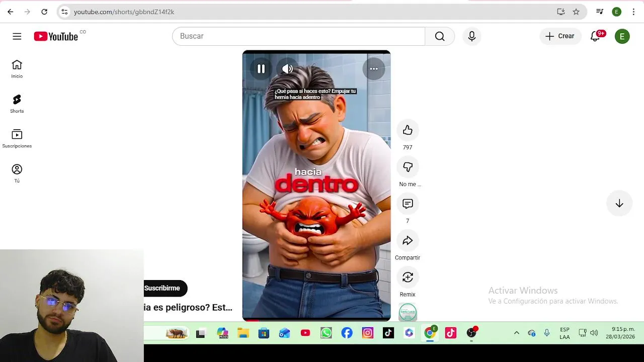Dislike the Short
Image resolution: width=644 pixels, height=362 pixels.
(x=408, y=167)
